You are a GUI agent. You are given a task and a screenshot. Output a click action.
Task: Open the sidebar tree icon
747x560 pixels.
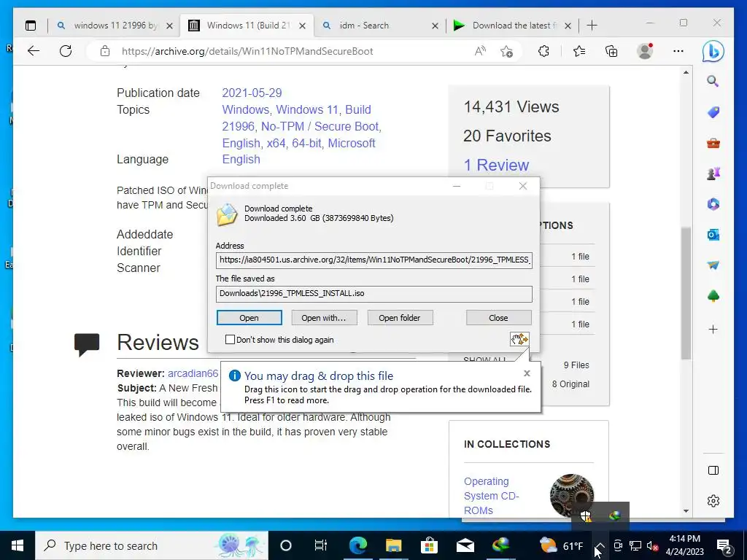point(713,296)
